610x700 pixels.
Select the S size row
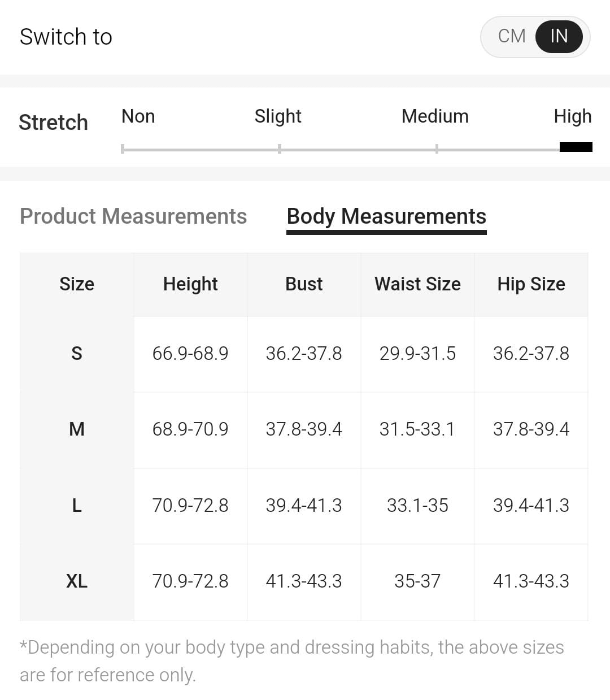tap(77, 354)
